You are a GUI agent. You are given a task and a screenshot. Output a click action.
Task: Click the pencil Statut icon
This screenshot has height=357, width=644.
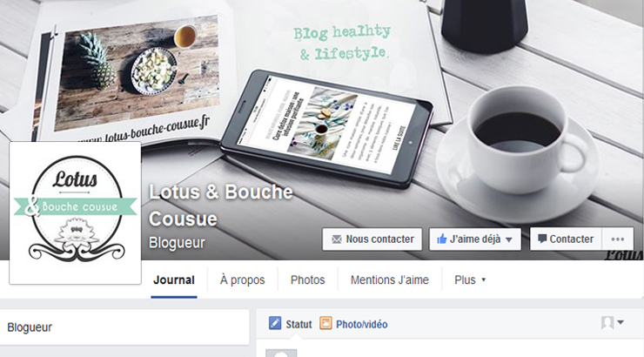pos(275,323)
